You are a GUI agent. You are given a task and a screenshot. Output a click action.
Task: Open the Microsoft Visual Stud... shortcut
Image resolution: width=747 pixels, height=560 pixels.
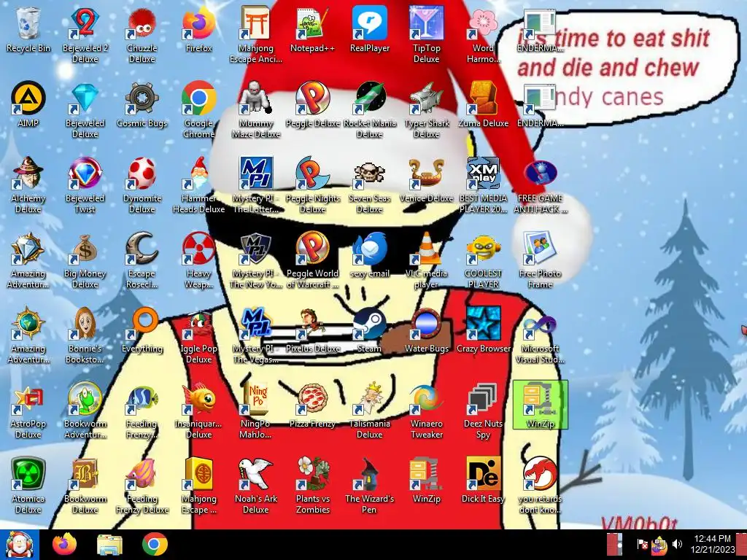pyautogui.click(x=541, y=335)
